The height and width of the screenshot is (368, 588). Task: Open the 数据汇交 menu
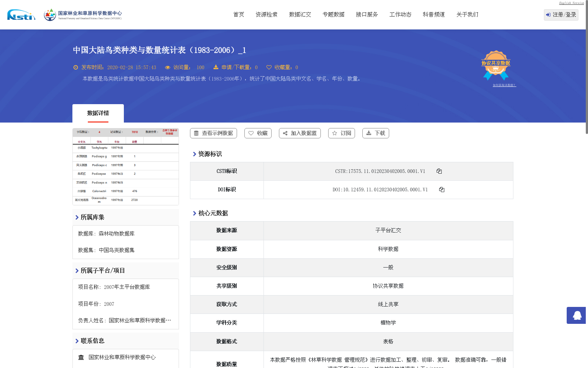coord(300,15)
